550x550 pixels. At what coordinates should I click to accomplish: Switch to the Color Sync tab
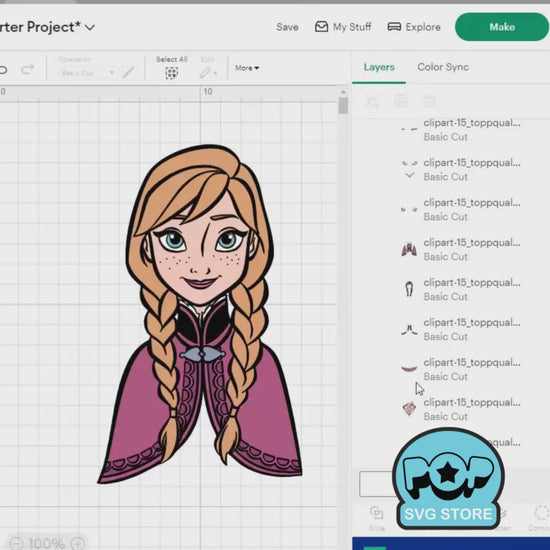click(443, 67)
